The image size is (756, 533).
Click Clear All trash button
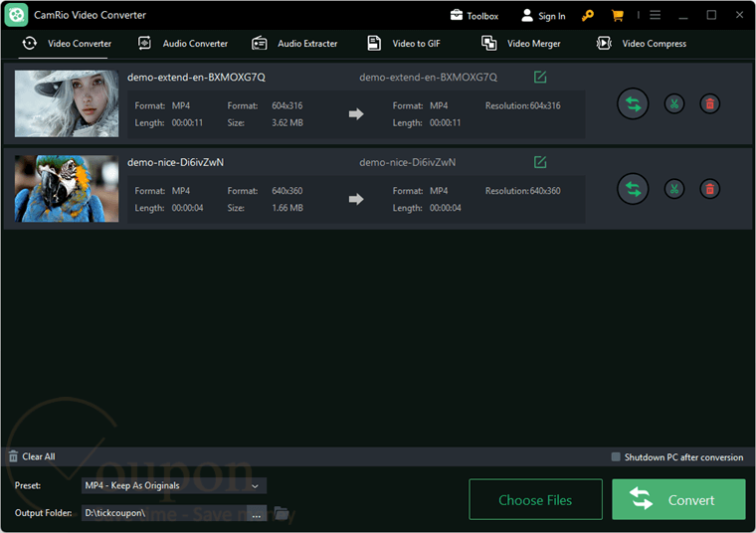[32, 456]
